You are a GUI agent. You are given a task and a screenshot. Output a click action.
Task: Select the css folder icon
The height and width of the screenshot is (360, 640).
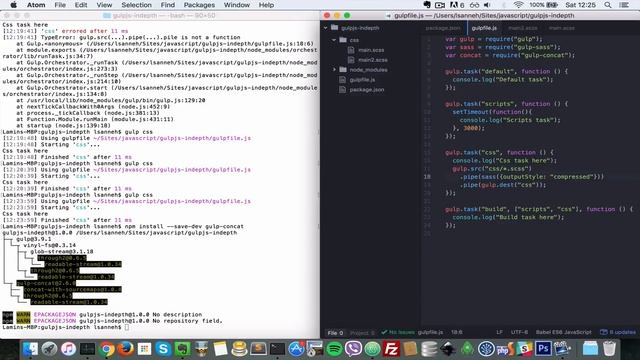point(343,40)
